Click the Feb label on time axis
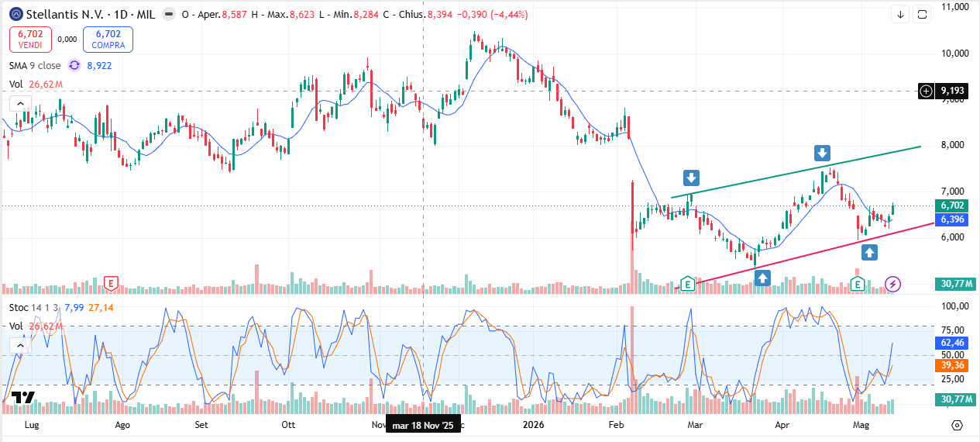Viewport: 980px width, 442px height. [x=617, y=425]
